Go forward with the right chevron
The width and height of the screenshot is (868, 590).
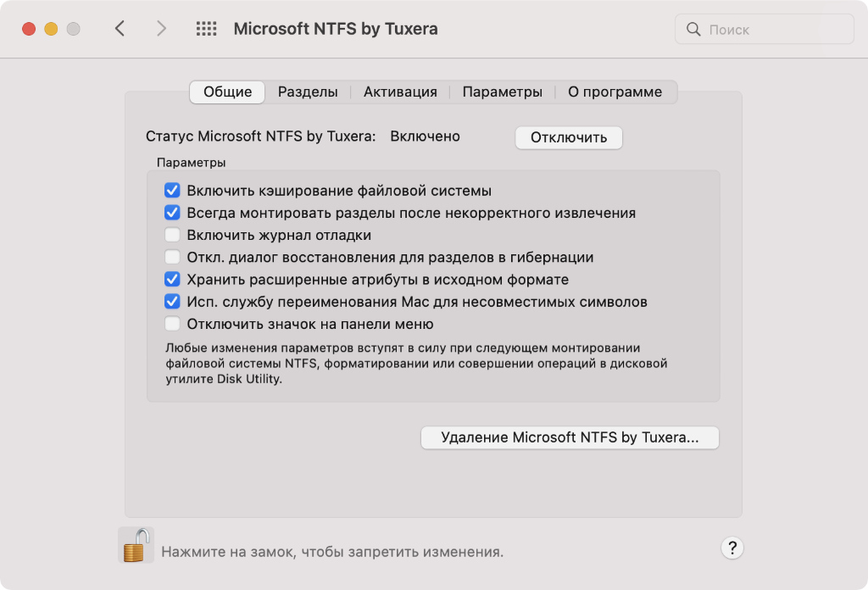(161, 29)
